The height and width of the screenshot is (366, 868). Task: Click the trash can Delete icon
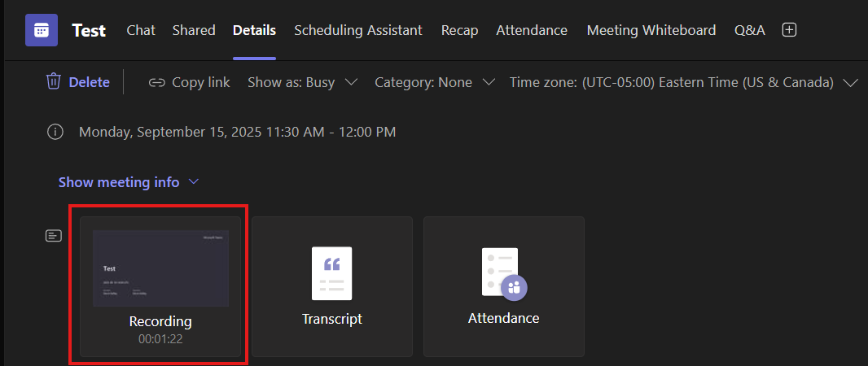[x=54, y=81]
